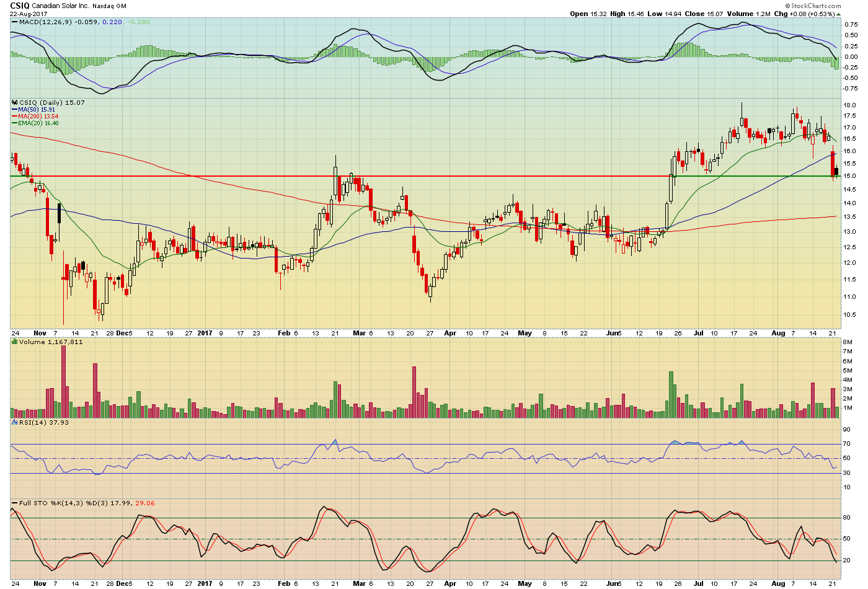This screenshot has height=589, width=868.
Task: Click the 10.5 price axis label
Action: pyautogui.click(x=849, y=314)
